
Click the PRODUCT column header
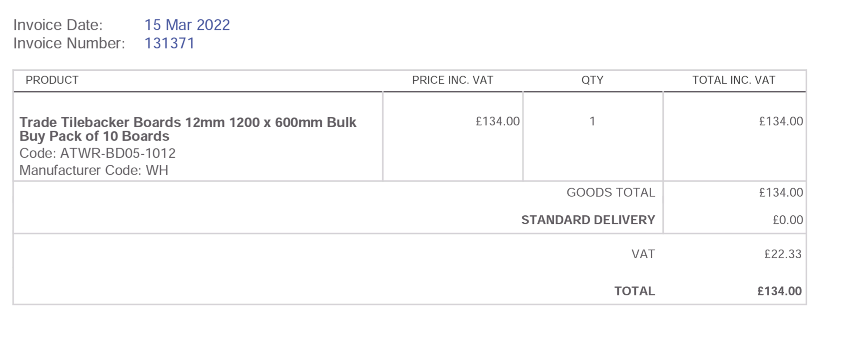(x=52, y=80)
